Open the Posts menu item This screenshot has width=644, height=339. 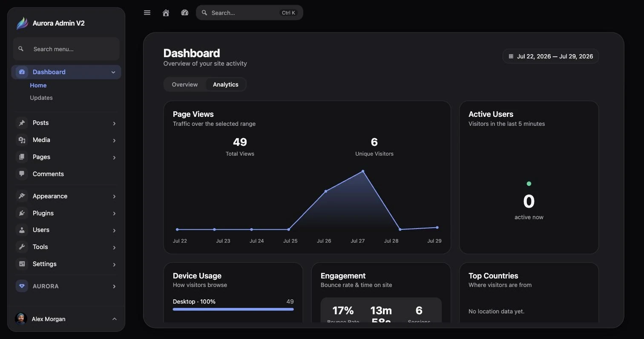click(x=66, y=123)
